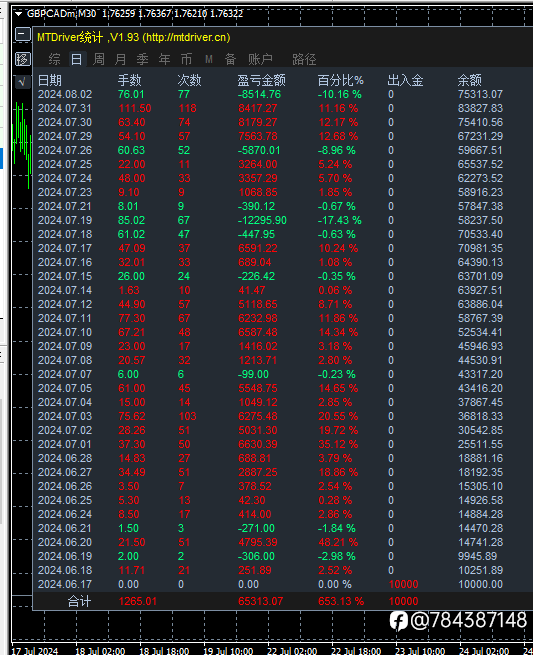
Task: Select the 2024.07.21 date row
Action: (65, 206)
